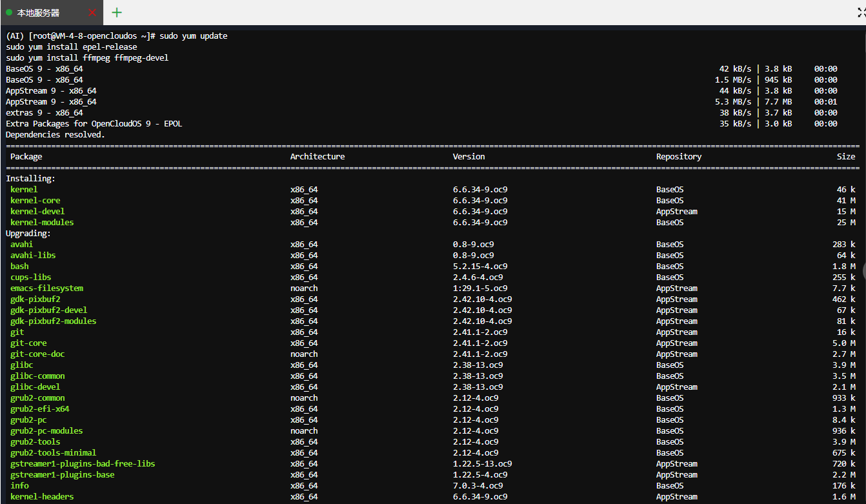Screen dimensions: 866x504
Task: Click the Architecture column header
Action: 317,156
